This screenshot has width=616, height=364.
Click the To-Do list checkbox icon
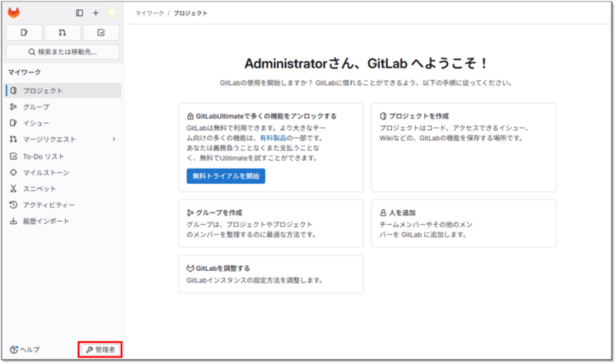tap(13, 156)
